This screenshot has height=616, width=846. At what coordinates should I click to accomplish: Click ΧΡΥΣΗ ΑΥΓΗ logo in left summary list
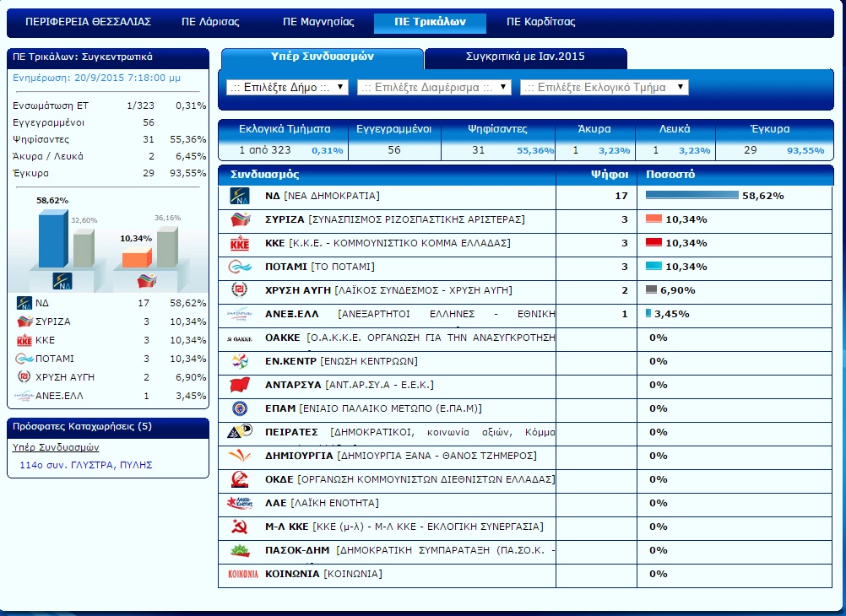24,376
